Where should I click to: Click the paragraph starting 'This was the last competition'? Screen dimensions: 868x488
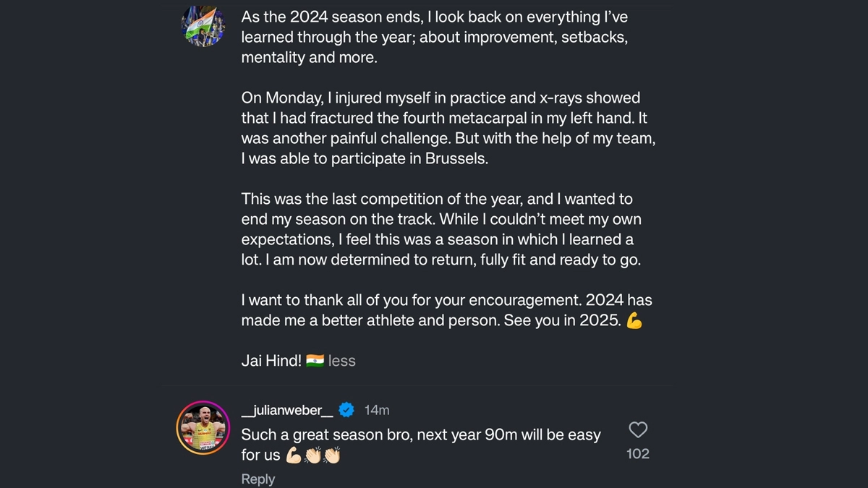(x=441, y=229)
